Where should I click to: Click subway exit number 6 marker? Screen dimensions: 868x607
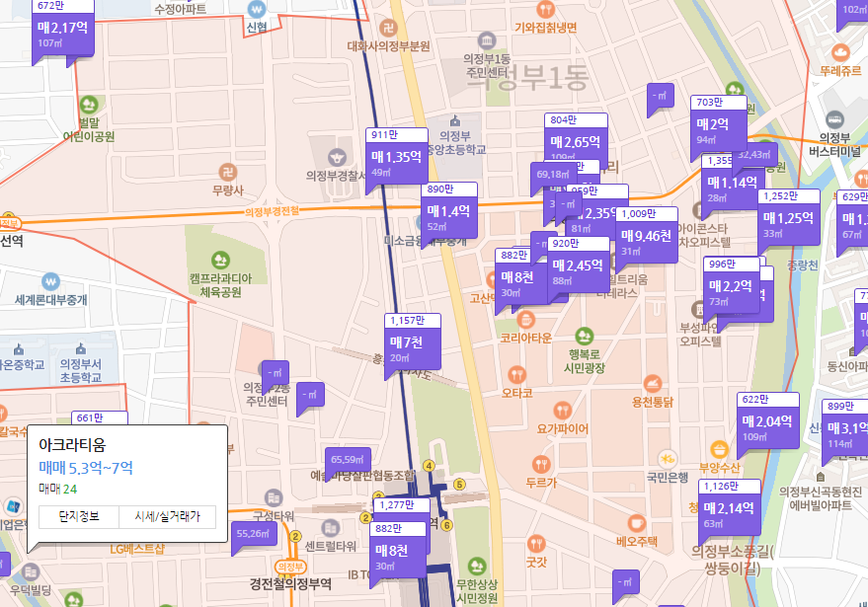[x=446, y=525]
